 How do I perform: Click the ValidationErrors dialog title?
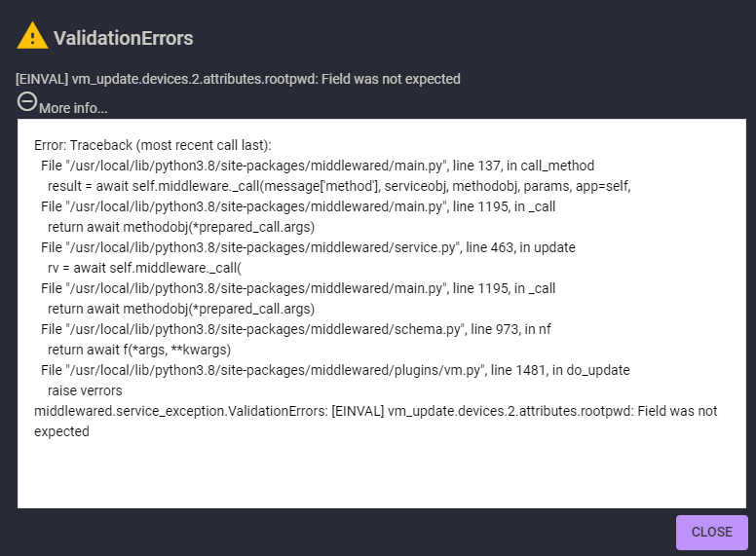click(123, 39)
